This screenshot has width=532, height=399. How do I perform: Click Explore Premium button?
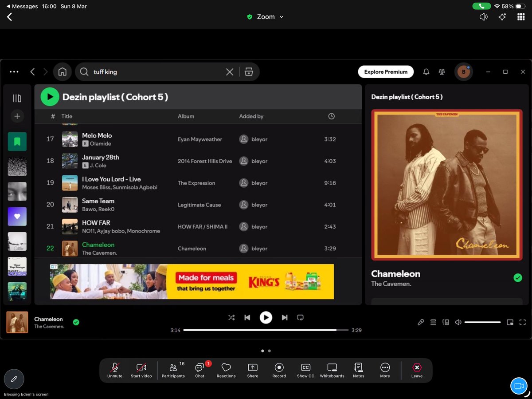pos(386,71)
